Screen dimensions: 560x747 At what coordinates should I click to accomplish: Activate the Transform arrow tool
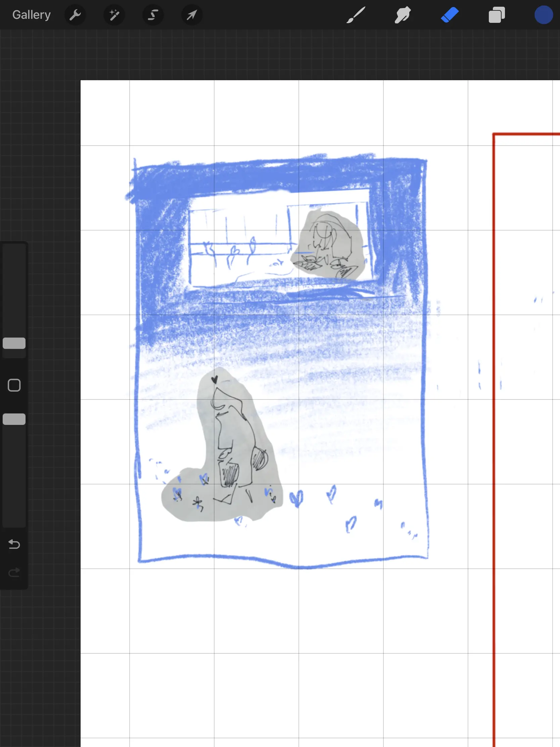(192, 15)
